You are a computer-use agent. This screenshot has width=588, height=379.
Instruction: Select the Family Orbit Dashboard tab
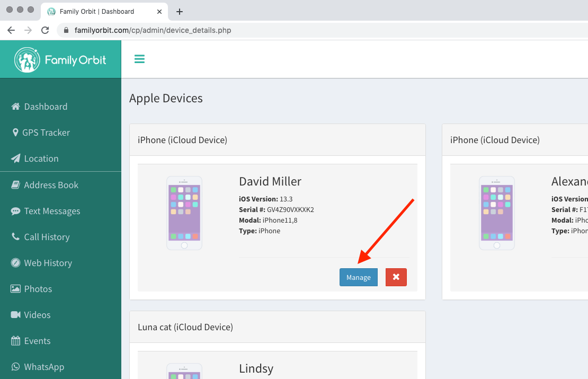(x=96, y=11)
